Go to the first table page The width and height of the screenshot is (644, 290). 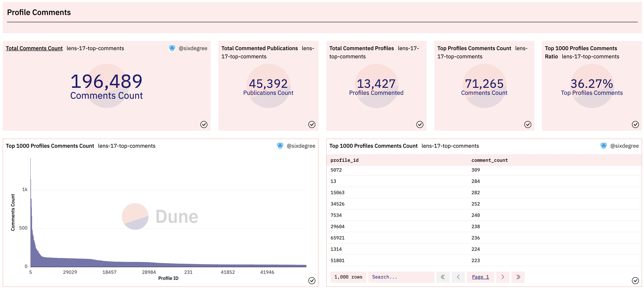click(x=443, y=277)
